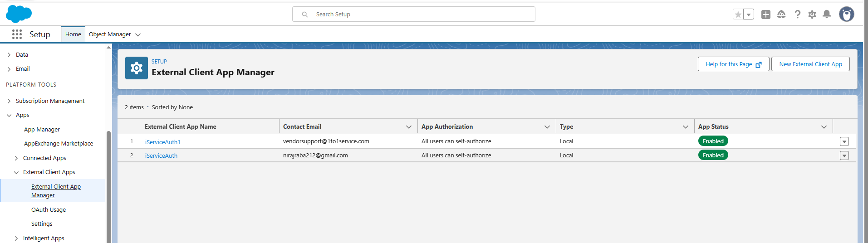Collapse the Apps tree node
This screenshot has height=243, width=868.
pyautogui.click(x=9, y=115)
